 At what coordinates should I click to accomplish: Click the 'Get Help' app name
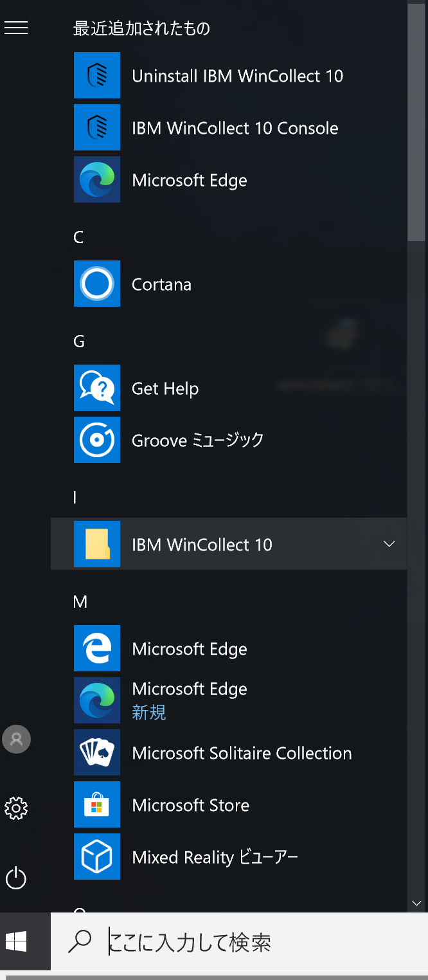pos(165,388)
